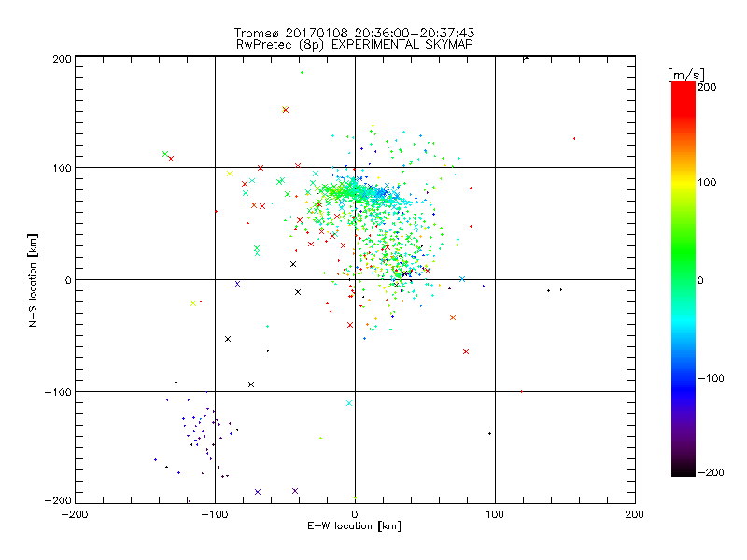Click the title line 'Tromsø 20170108 20:36:00-20:37:43'
747x560 pixels.
[354, 33]
